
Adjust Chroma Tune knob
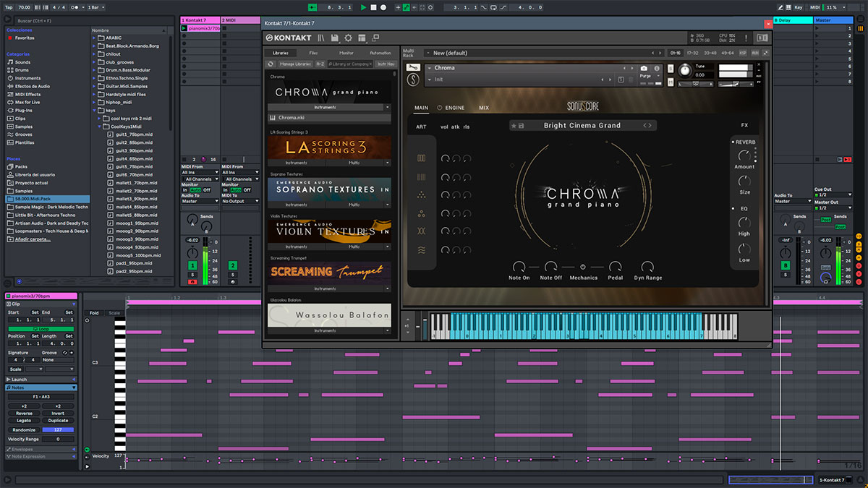pos(684,70)
